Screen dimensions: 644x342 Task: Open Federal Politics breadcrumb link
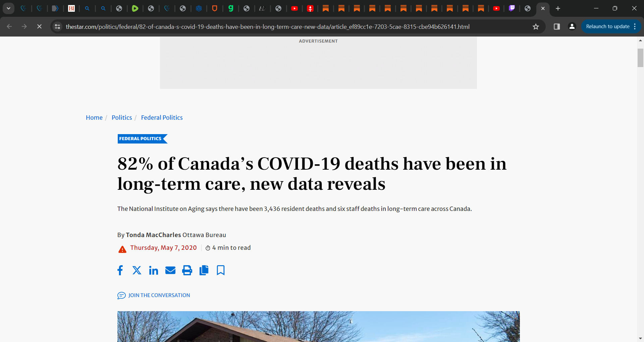click(x=162, y=118)
